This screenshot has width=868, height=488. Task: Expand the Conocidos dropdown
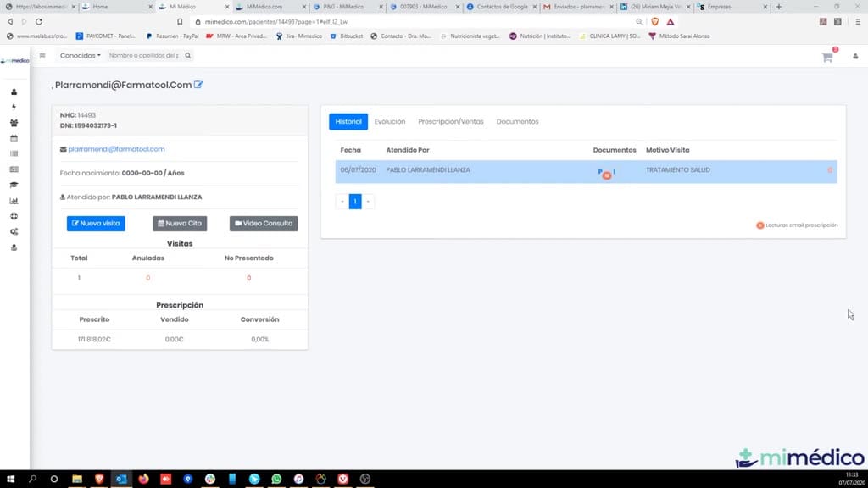point(81,55)
